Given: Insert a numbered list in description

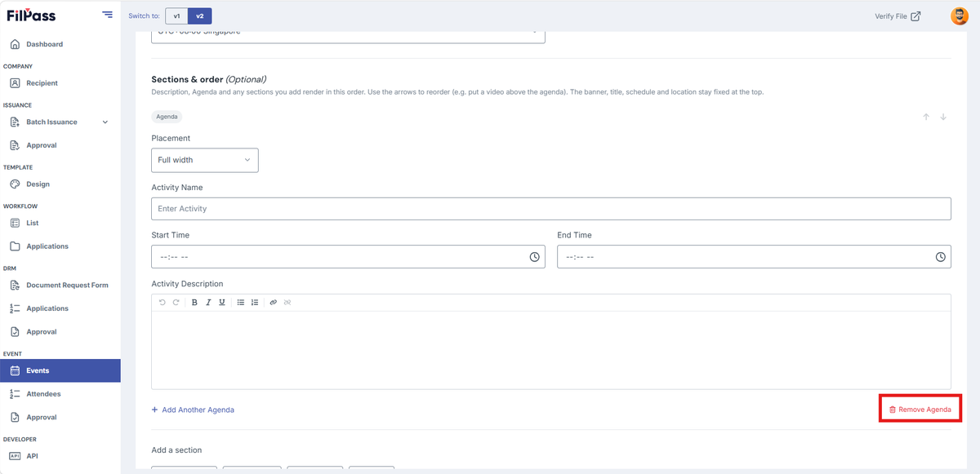Looking at the screenshot, I should pos(255,303).
